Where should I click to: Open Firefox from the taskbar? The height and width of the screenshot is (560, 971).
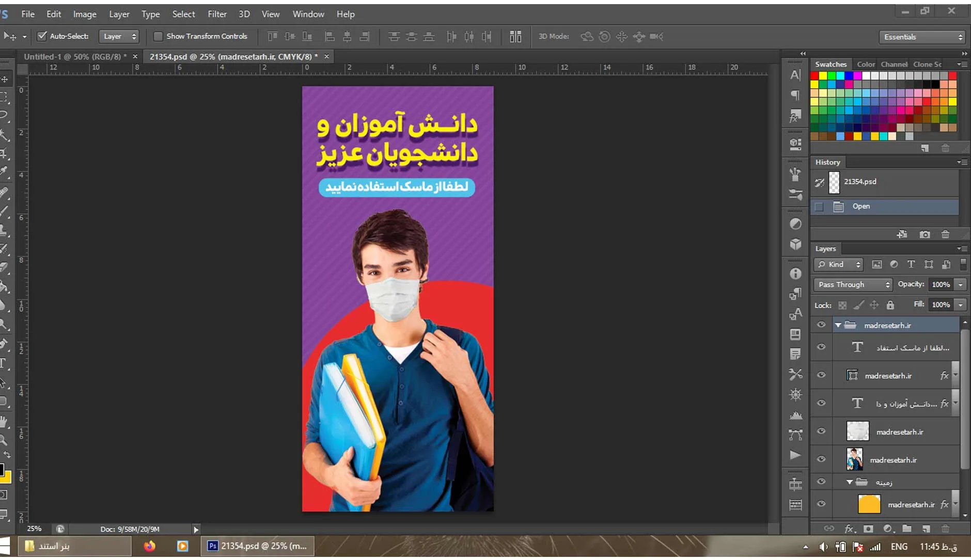150,546
